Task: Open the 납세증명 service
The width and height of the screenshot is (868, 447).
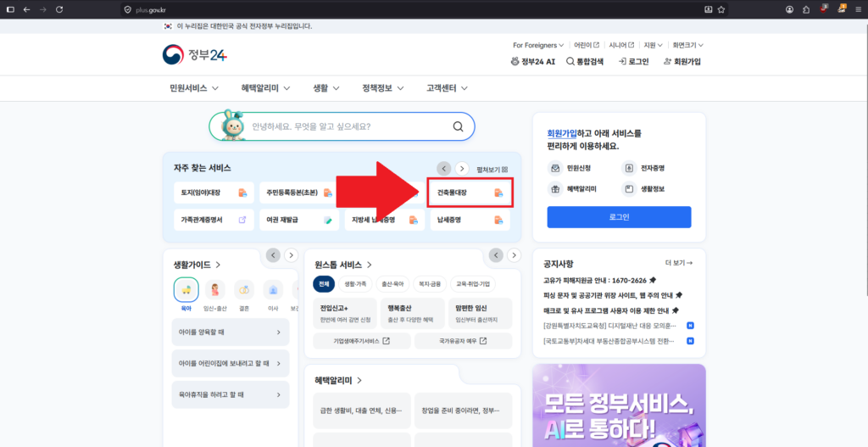Action: pyautogui.click(x=470, y=220)
